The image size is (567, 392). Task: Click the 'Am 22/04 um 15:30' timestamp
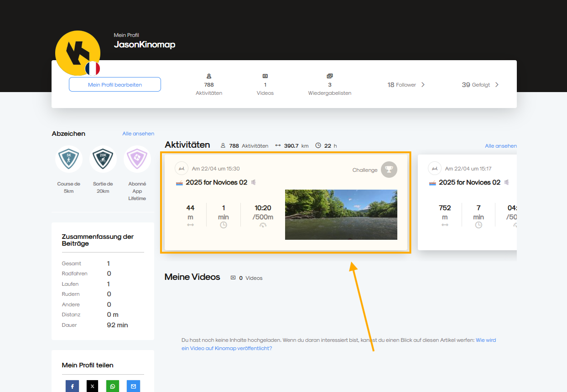tap(216, 169)
